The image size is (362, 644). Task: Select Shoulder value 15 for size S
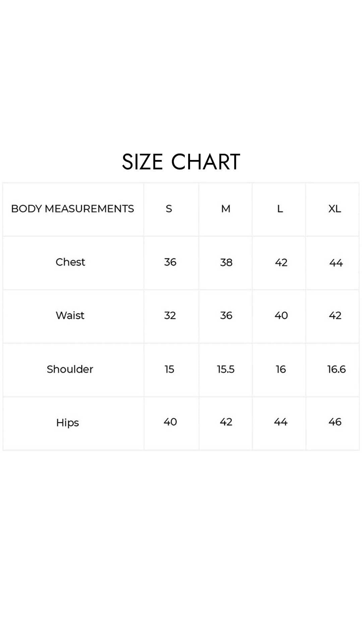(x=169, y=369)
